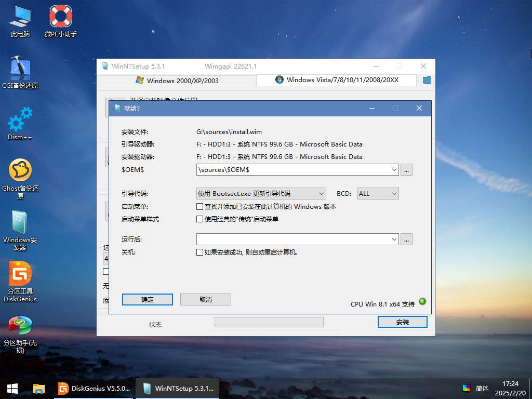Click into the 运行后 empty input field
This screenshot has height=399, width=532.
(294, 240)
